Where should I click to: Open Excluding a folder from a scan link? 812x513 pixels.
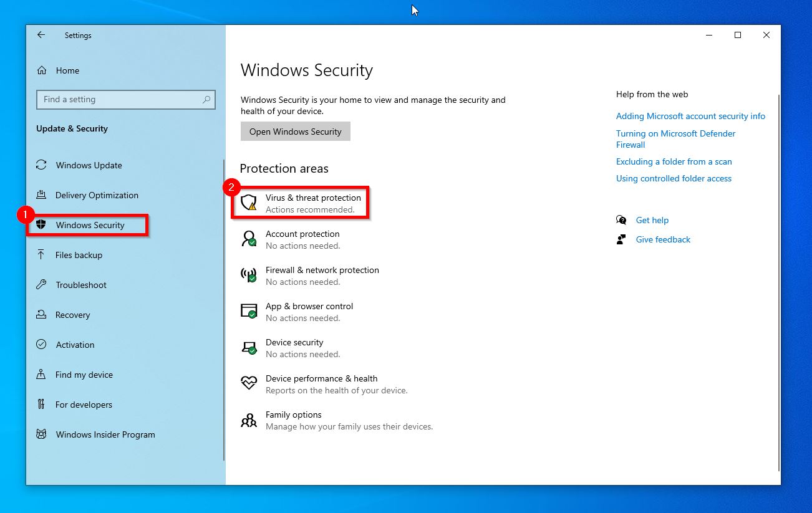pyautogui.click(x=674, y=161)
